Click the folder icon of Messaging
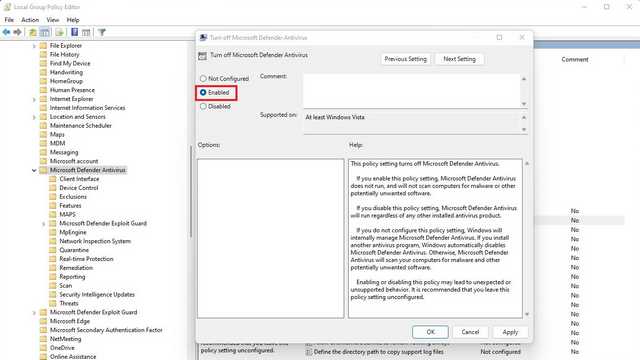Viewport: 640px width, 360px height. pyautogui.click(x=43, y=152)
